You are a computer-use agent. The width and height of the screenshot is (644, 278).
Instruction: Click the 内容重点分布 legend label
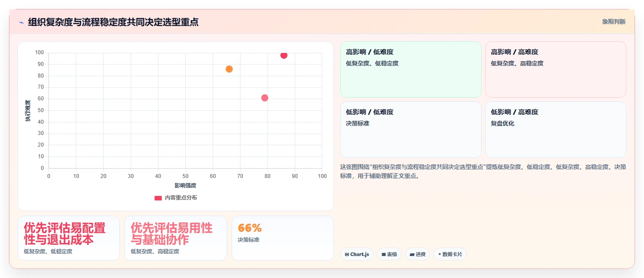pyautogui.click(x=181, y=198)
